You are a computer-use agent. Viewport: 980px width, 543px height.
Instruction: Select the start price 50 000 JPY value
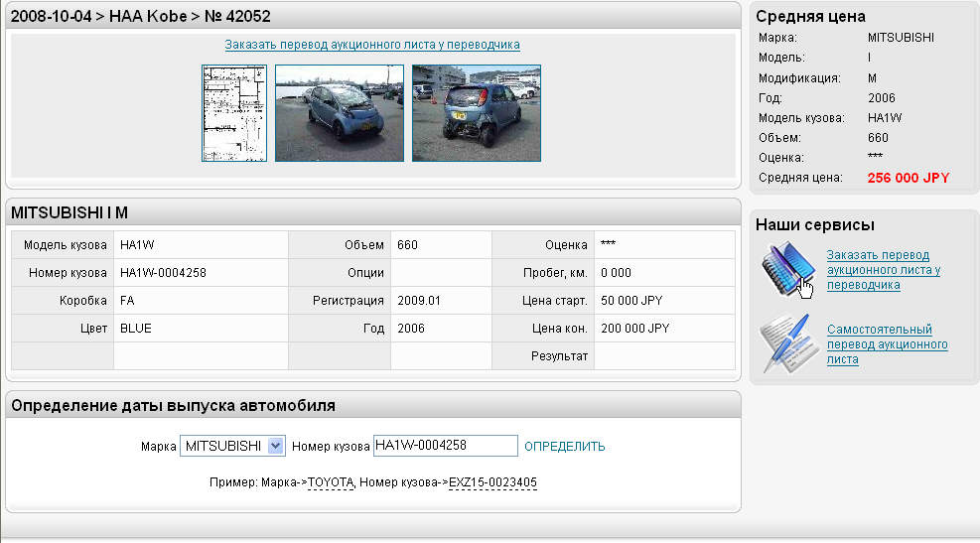pos(631,301)
